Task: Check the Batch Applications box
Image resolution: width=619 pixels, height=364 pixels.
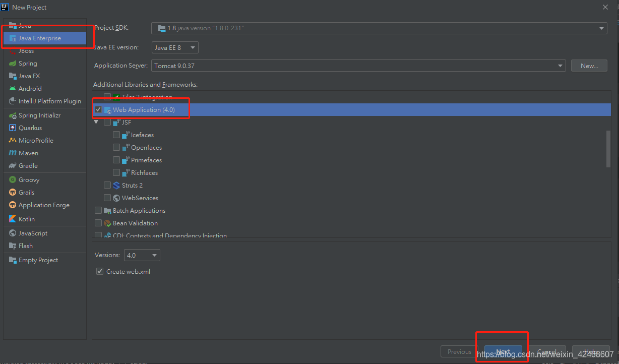Action: (98, 211)
